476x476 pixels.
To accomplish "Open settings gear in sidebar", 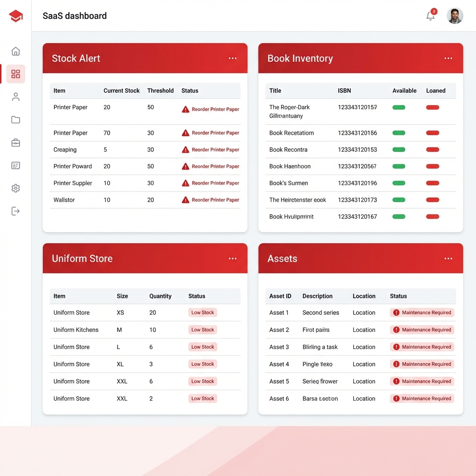I will [16, 188].
